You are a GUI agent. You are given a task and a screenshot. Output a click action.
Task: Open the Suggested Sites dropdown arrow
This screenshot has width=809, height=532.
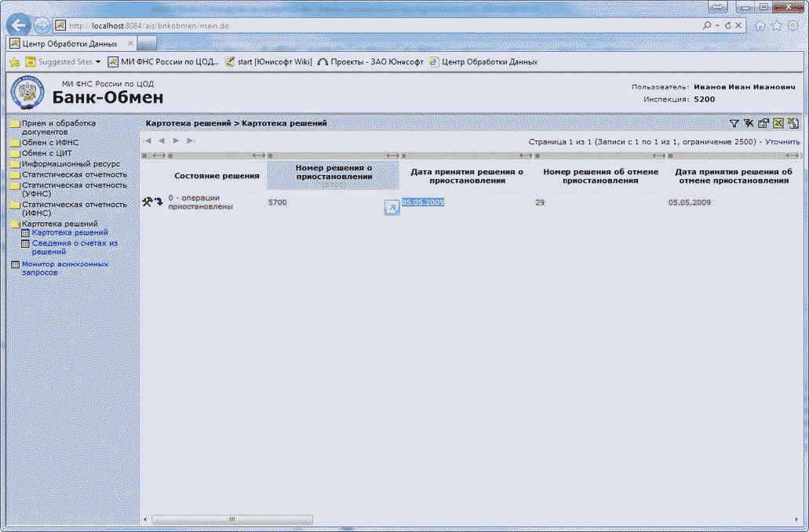click(x=98, y=62)
